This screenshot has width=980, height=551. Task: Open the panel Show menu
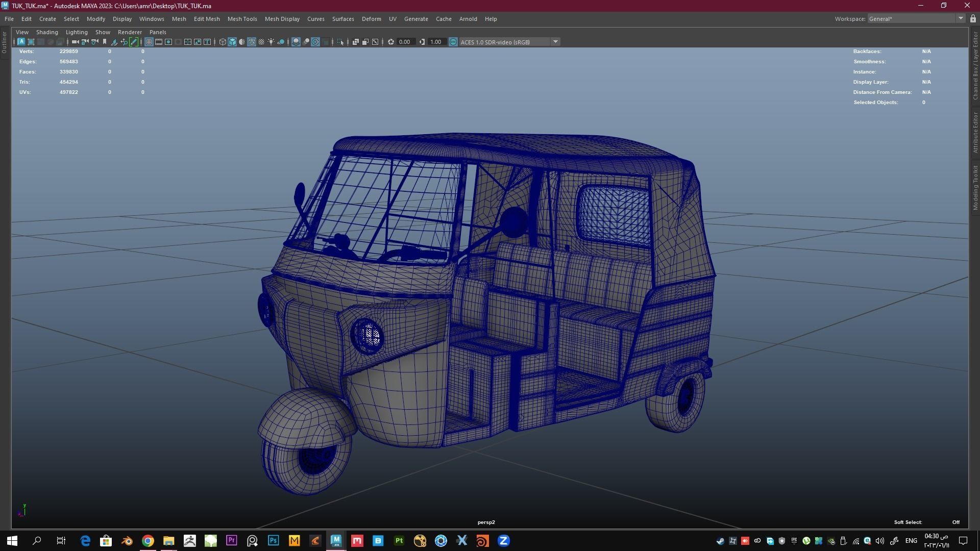(103, 32)
